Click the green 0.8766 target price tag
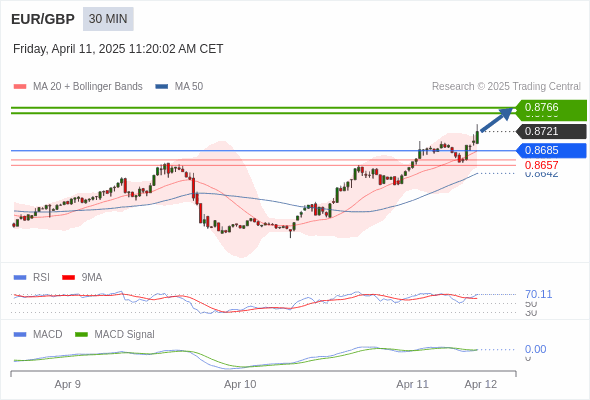The height and width of the screenshot is (400, 590). tap(550, 108)
